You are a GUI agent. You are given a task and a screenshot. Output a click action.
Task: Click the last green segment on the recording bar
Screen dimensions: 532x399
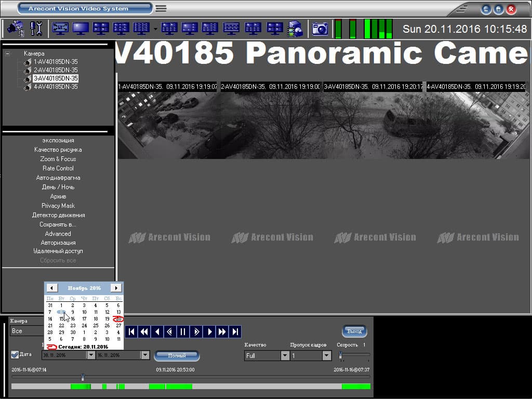pos(356,387)
